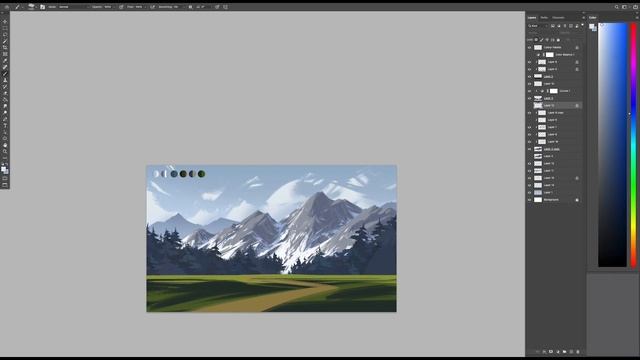This screenshot has height=360, width=640.
Task: Click the Home icon in the options bar
Action: pyautogui.click(x=7, y=7)
